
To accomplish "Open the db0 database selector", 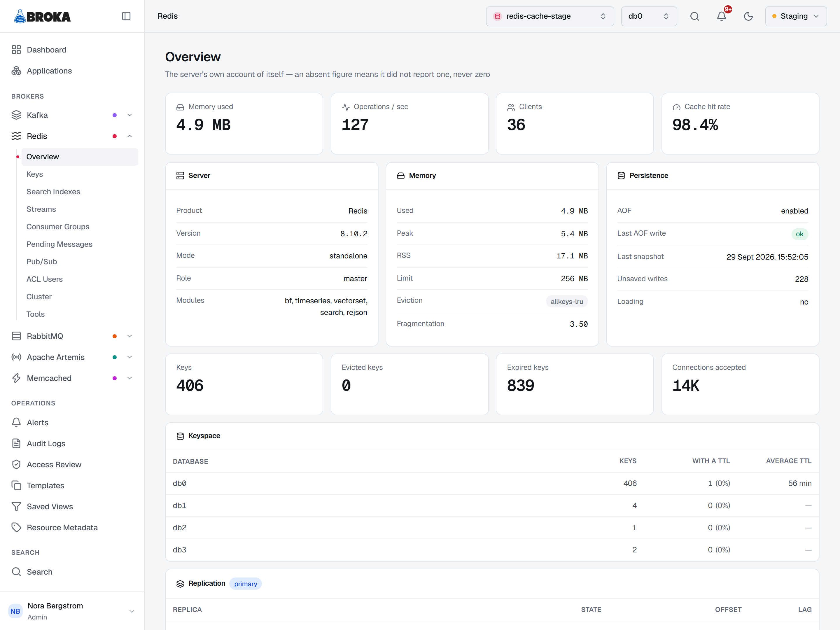I will (x=649, y=16).
